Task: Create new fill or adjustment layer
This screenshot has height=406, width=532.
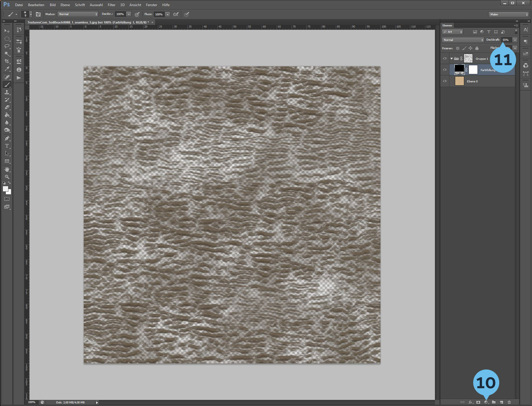Action: [486, 402]
